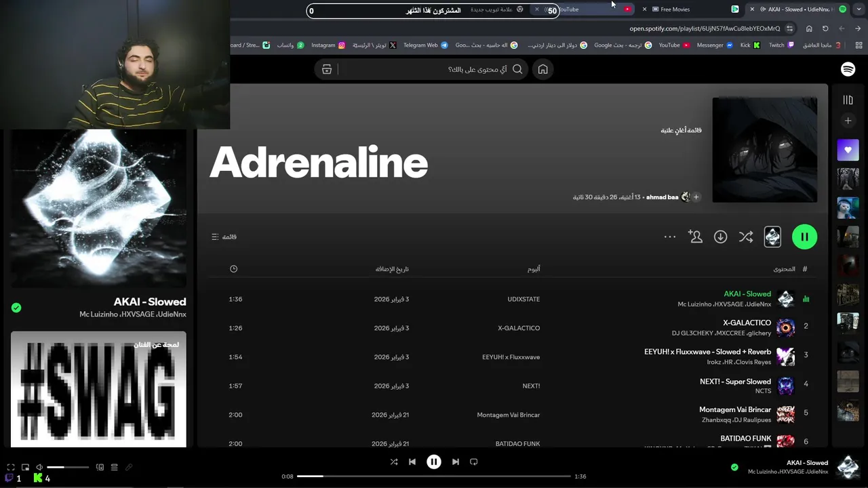This screenshot has height=488, width=868.
Task: Open About the artist #SWAG card
Action: [98, 389]
